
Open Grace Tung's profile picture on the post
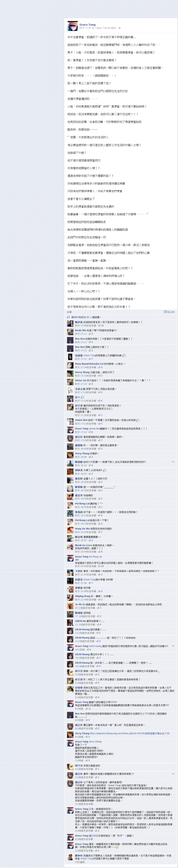72,26
